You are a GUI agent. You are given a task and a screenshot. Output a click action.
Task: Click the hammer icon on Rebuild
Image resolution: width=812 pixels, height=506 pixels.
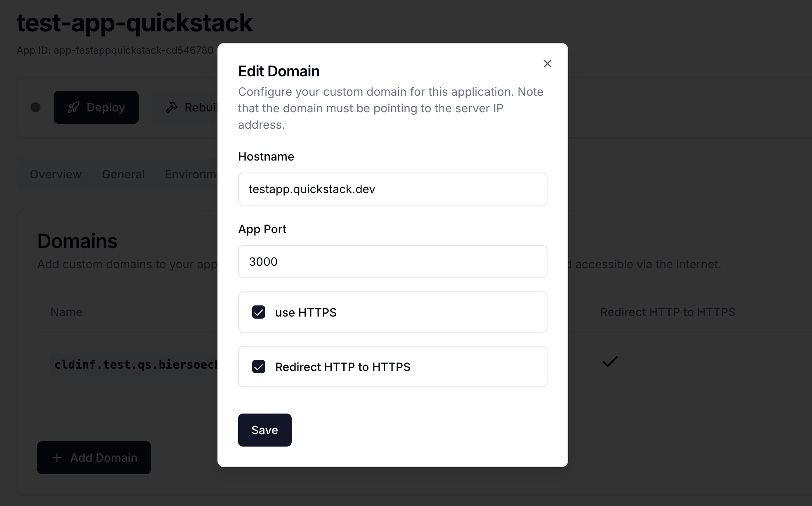click(x=172, y=107)
